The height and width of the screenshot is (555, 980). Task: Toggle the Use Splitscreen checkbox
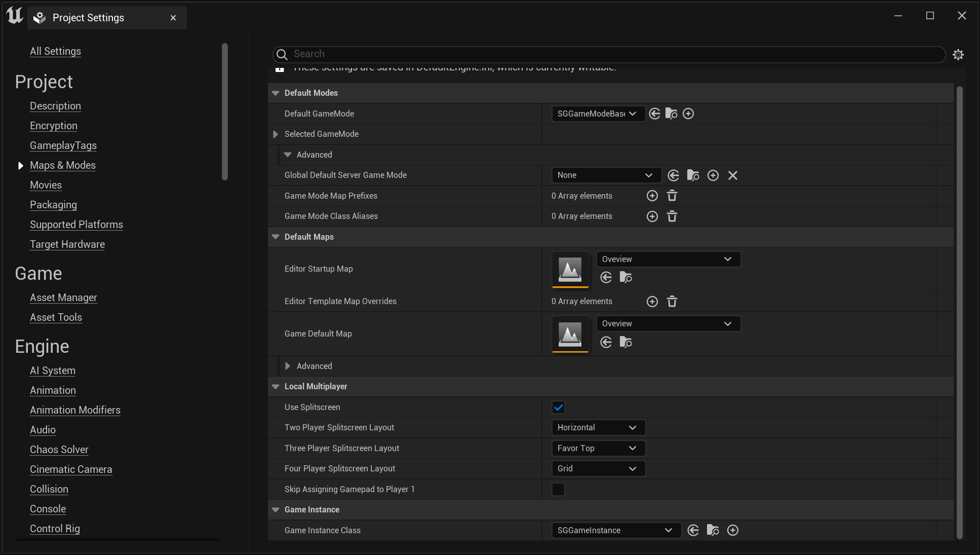click(559, 407)
